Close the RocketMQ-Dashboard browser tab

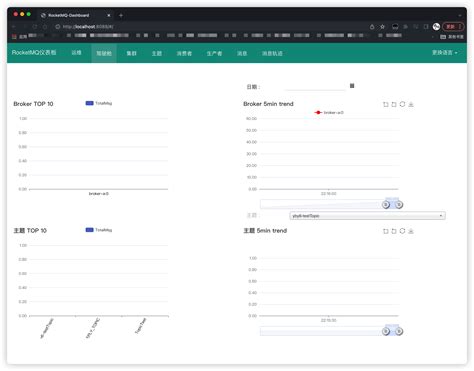(109, 15)
